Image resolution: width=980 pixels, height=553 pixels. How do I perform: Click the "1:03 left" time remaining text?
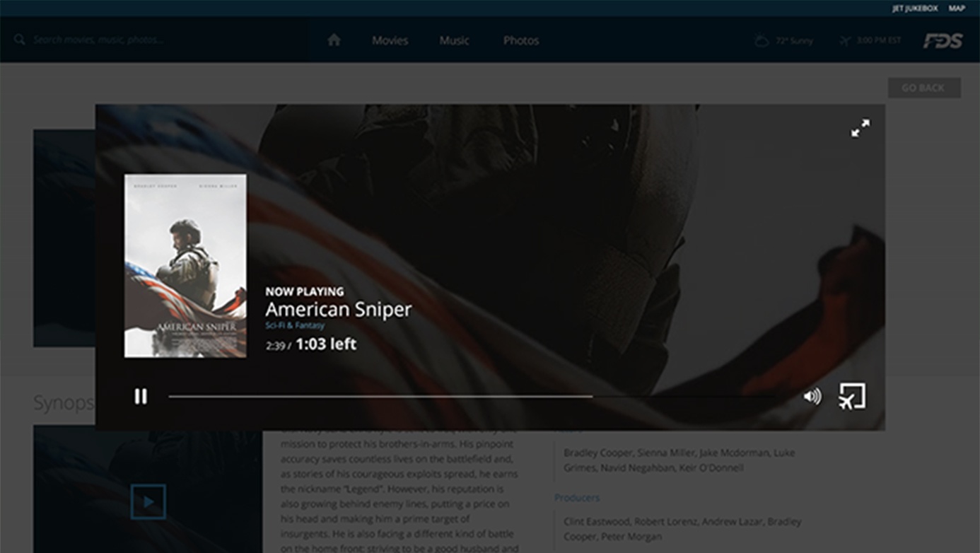[326, 344]
